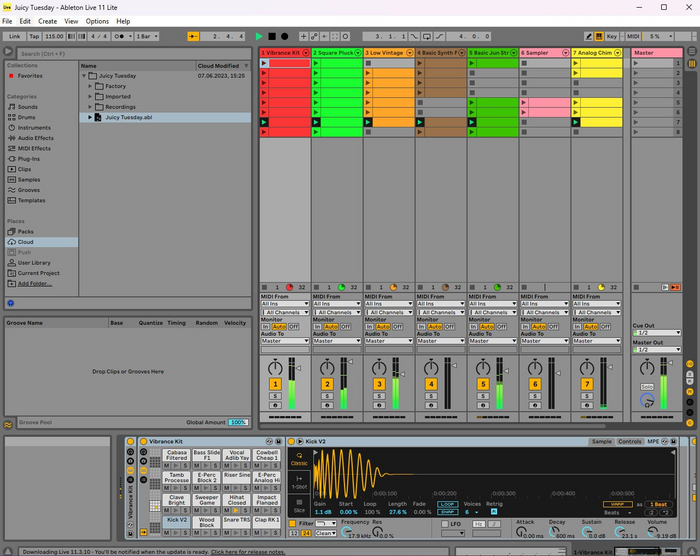This screenshot has width=700, height=556.
Task: Expand the Factory folder in the browser
Action: pos(89,87)
